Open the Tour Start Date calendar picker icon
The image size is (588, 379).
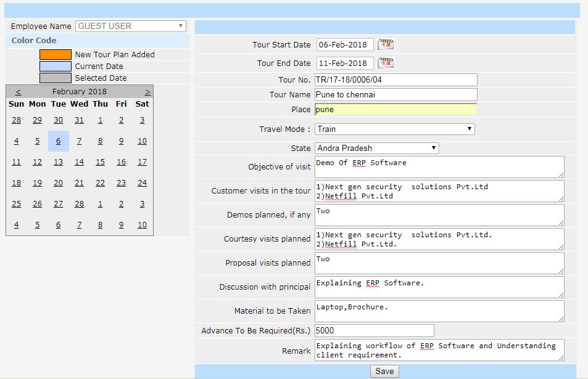point(386,44)
